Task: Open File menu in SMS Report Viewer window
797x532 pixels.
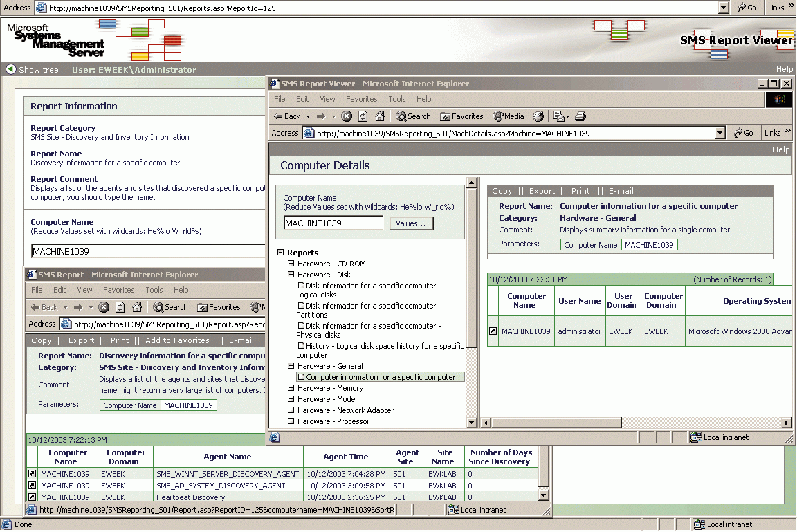Action: point(280,99)
